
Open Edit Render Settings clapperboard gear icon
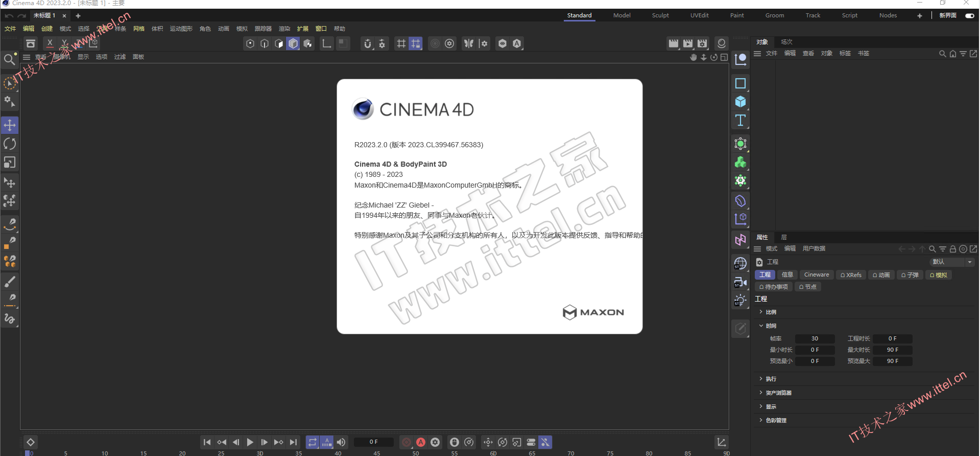pyautogui.click(x=702, y=43)
